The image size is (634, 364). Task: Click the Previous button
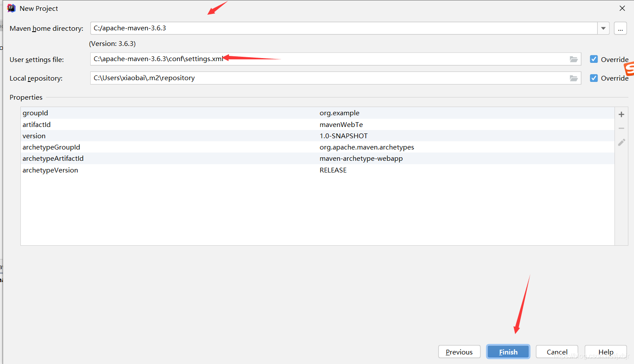[459, 352]
